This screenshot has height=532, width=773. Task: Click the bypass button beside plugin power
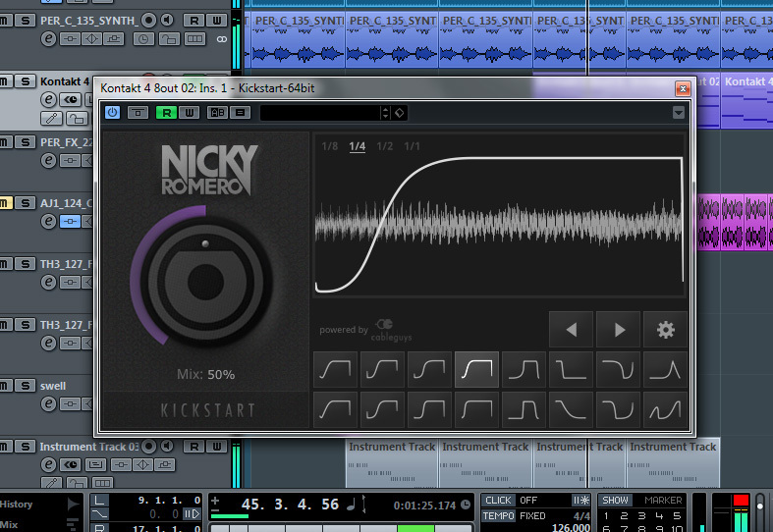pos(138,113)
